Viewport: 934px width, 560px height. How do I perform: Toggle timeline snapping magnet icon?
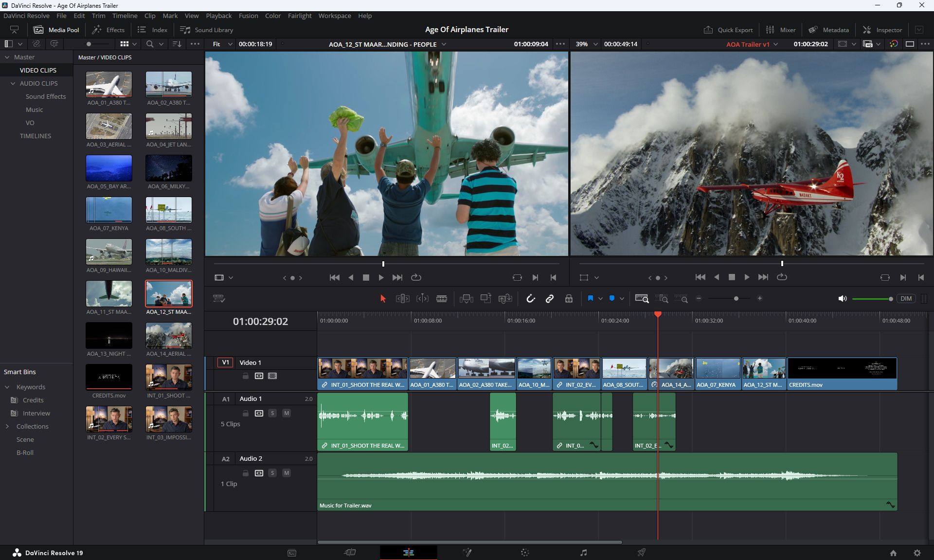[x=531, y=299]
